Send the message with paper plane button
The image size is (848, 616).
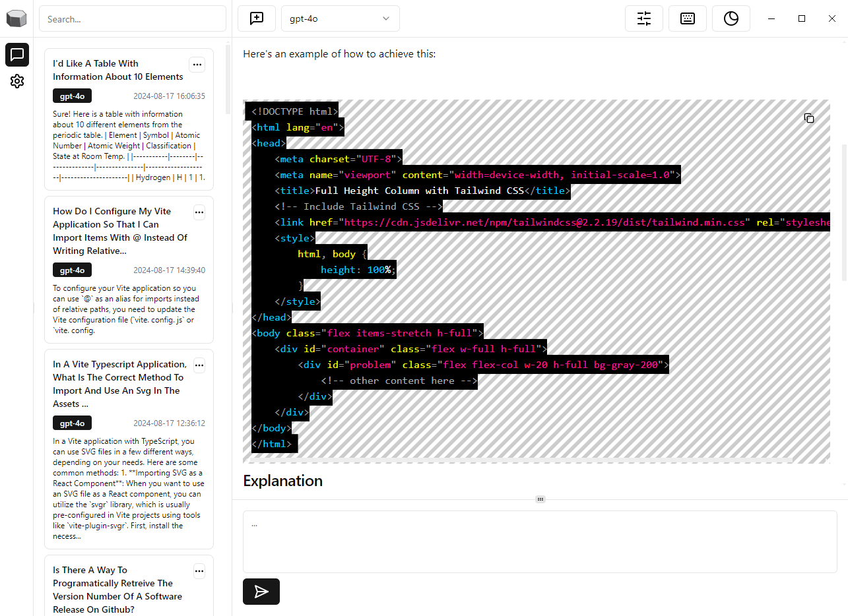pos(261,592)
